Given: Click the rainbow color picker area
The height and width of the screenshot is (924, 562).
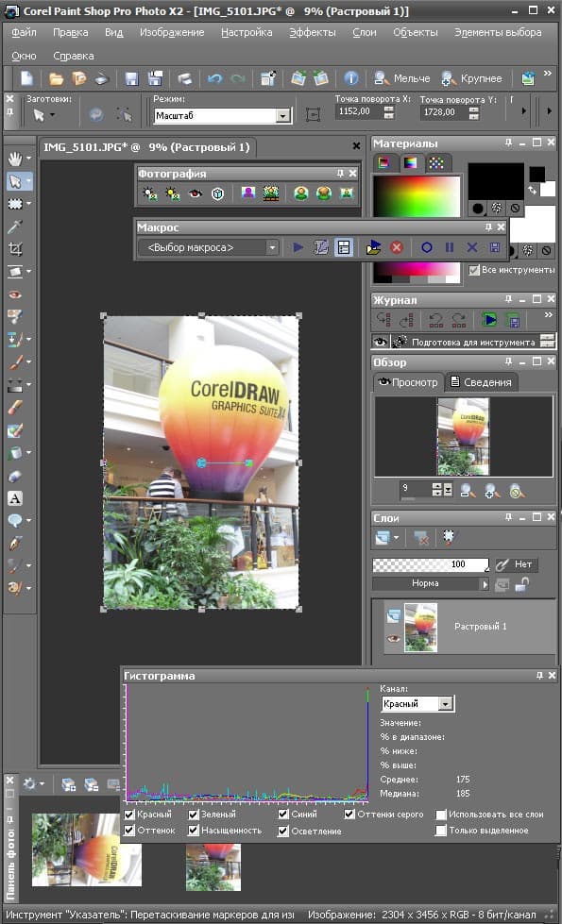Looking at the screenshot, I should click(417, 196).
